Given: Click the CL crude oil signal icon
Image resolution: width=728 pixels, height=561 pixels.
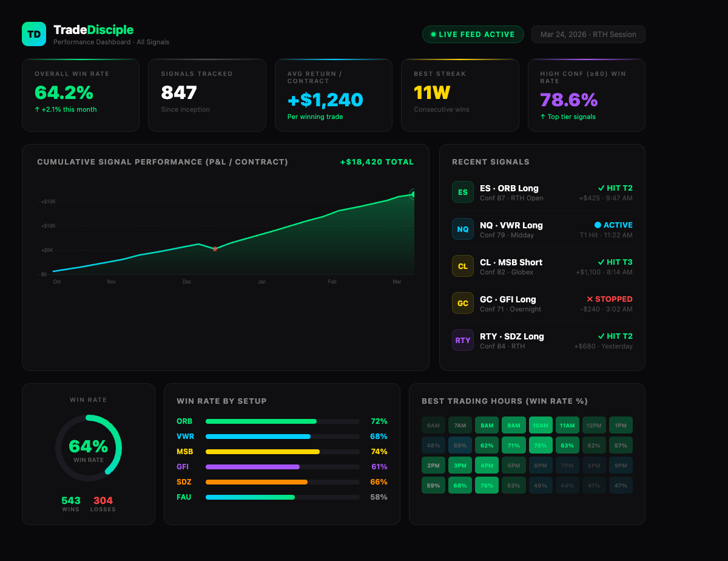Looking at the screenshot, I should click(462, 266).
